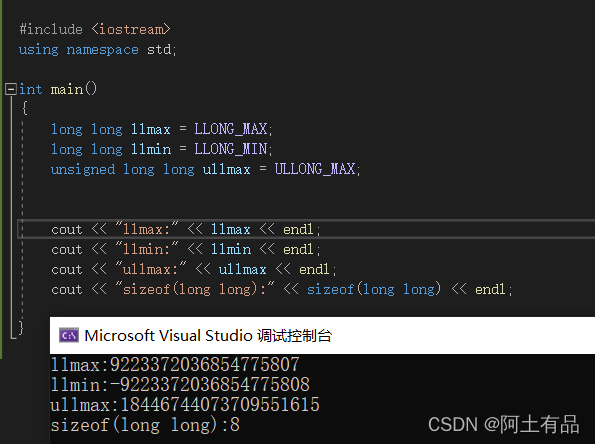The image size is (595, 444).
Task: Click the '#include <iostream>' line
Action: (95, 29)
